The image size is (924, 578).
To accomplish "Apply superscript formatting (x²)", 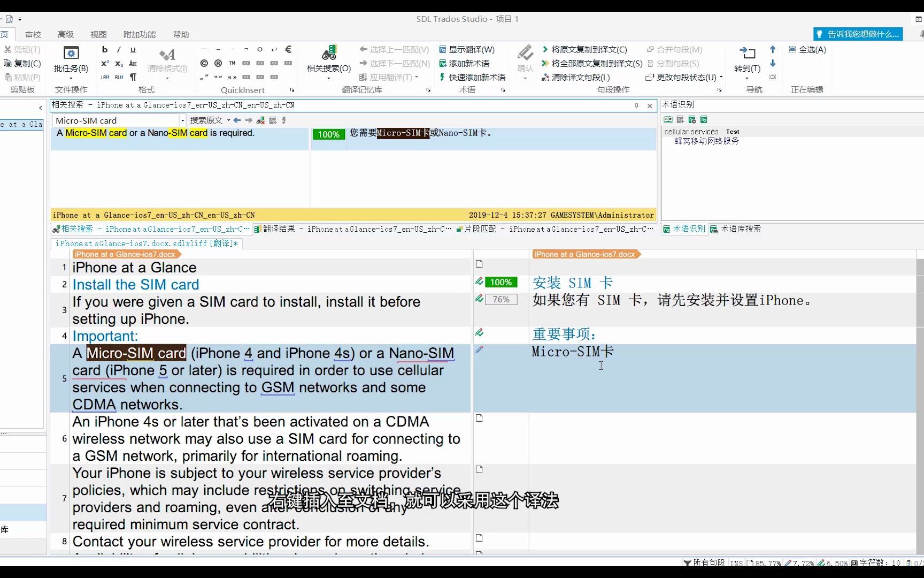I will click(105, 63).
